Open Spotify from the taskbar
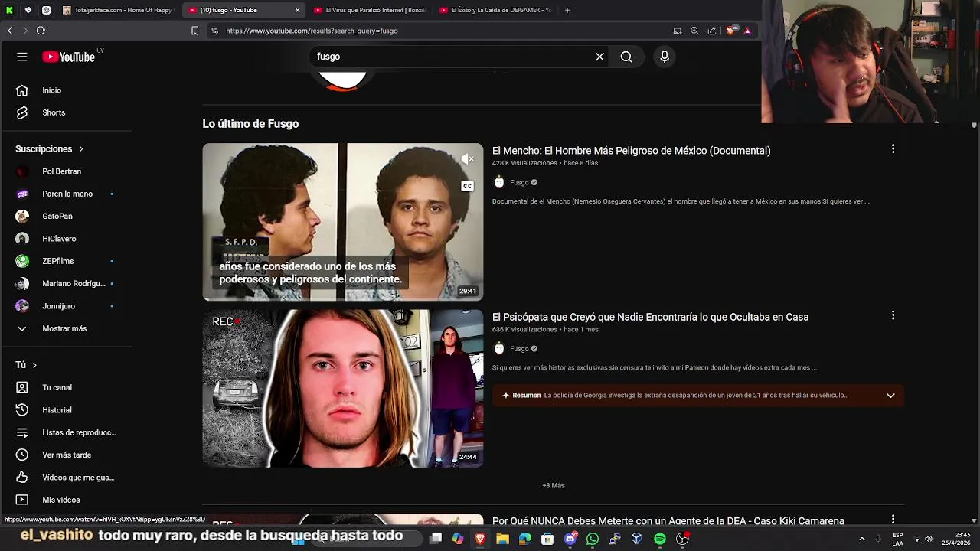This screenshot has width=980, height=551. coord(660,539)
